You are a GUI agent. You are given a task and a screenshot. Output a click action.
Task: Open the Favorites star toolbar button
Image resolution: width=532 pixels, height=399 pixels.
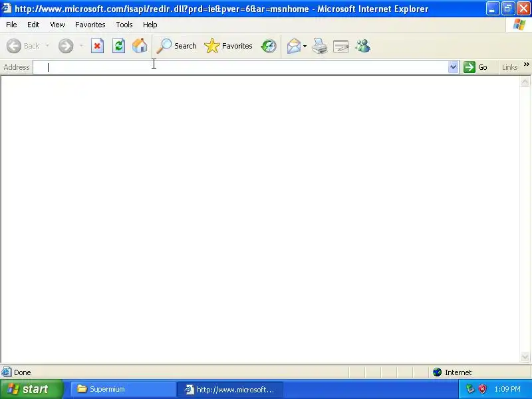tap(228, 46)
